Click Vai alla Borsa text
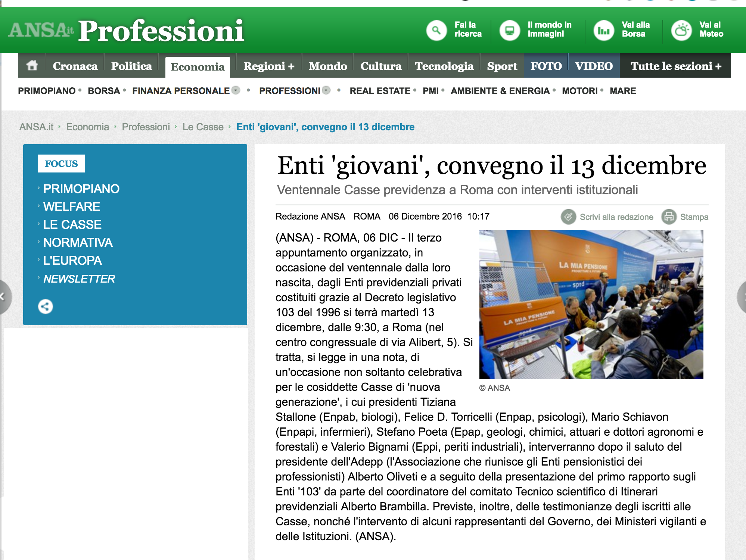746x560 pixels. point(635,29)
